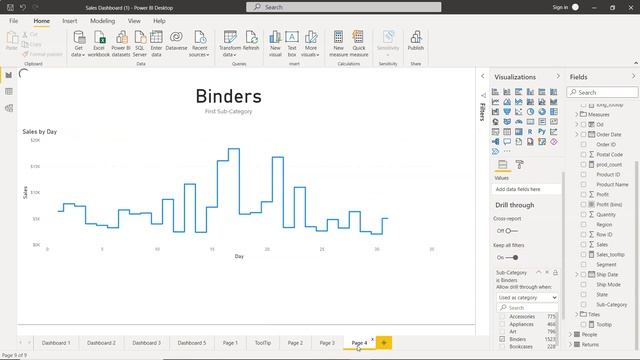This screenshot has height=360, width=640.
Task: Open the Insert ribbon tab
Action: 70,21
